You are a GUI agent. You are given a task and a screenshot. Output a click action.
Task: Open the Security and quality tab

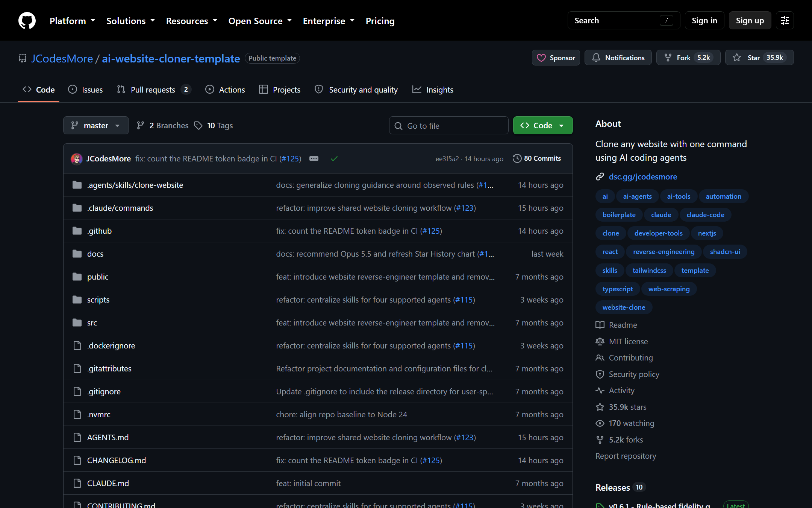(356, 90)
